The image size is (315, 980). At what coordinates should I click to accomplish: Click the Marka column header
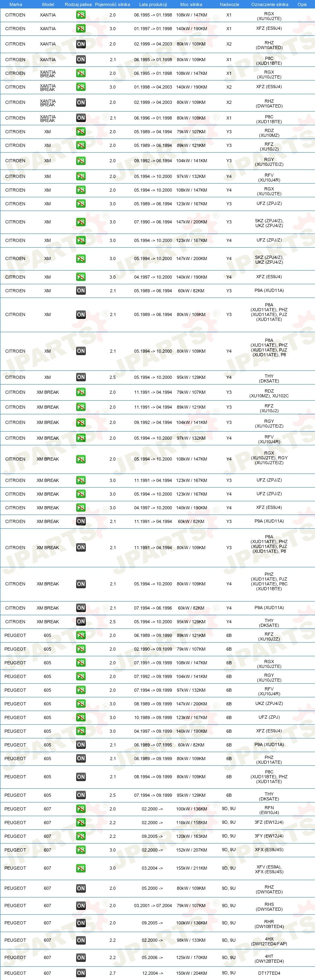click(x=16, y=4)
